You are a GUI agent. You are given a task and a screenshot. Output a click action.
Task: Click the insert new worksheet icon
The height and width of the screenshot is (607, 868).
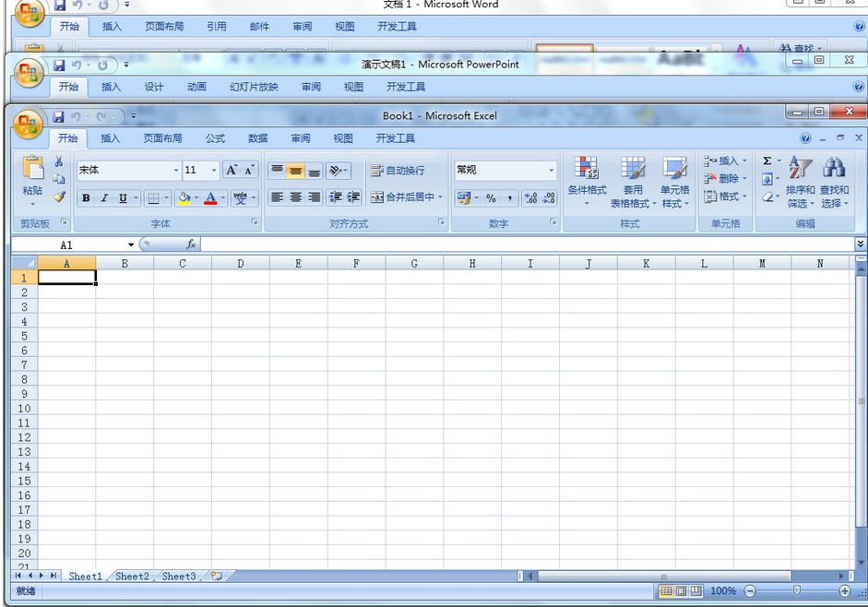pos(217,577)
